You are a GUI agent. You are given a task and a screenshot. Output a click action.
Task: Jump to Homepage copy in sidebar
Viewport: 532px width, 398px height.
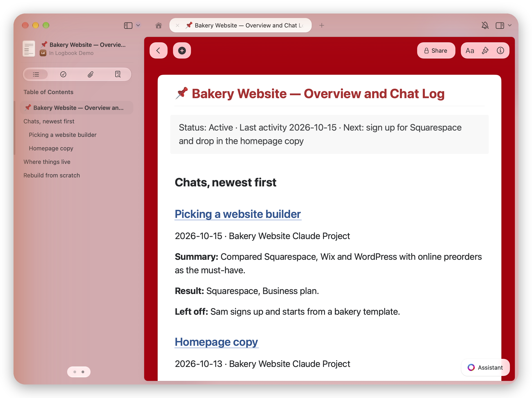tap(51, 148)
